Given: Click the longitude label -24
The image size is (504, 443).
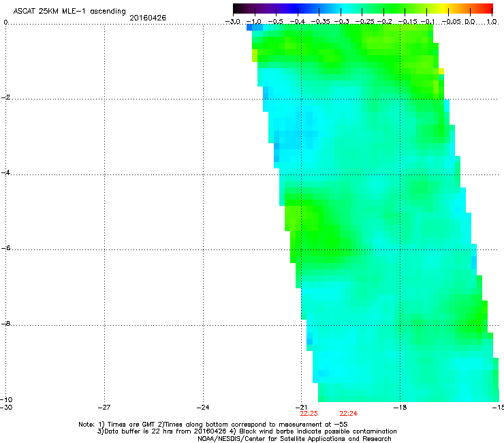Looking at the screenshot, I should tap(203, 407).
